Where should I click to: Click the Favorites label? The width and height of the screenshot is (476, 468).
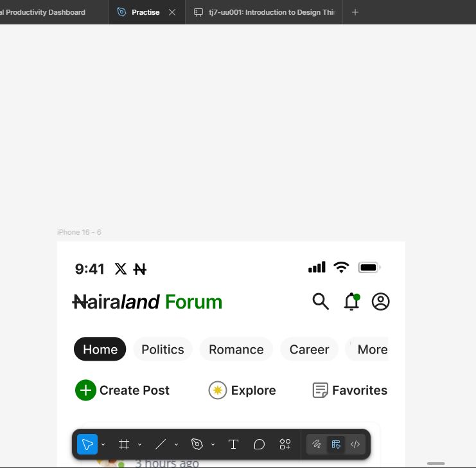point(360,390)
